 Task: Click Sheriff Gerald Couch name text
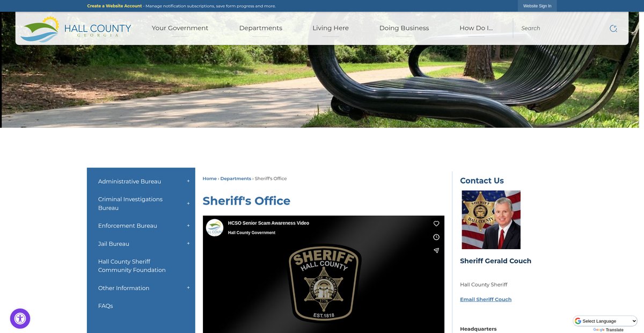(x=495, y=261)
